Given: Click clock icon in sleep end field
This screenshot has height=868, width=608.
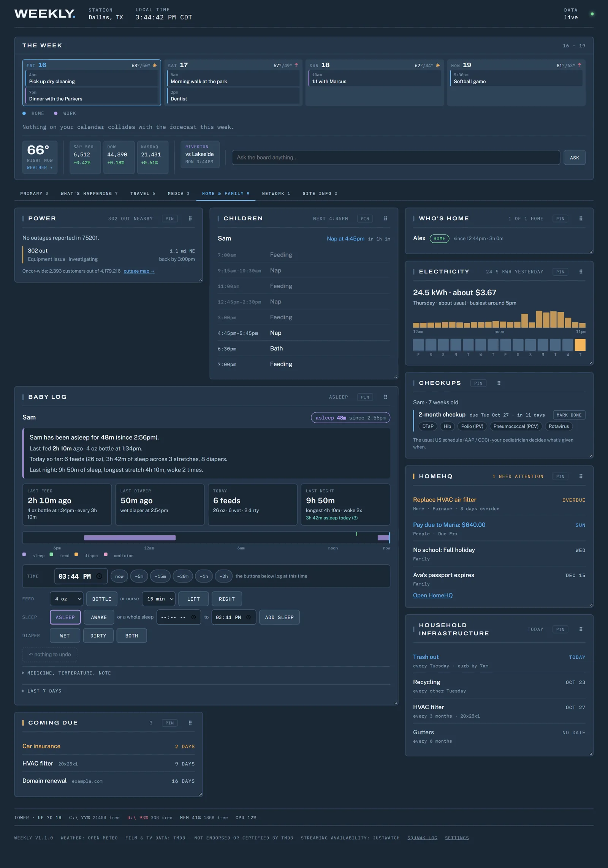Looking at the screenshot, I should (x=249, y=617).
